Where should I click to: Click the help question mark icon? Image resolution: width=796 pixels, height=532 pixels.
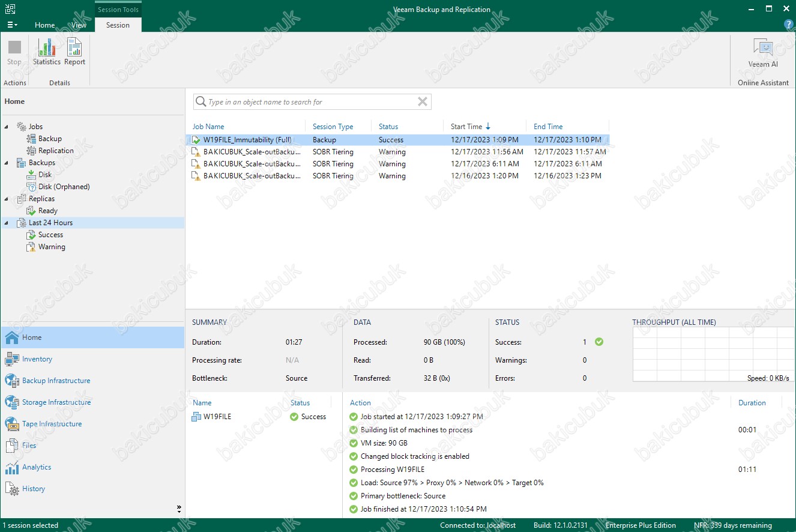click(x=789, y=25)
